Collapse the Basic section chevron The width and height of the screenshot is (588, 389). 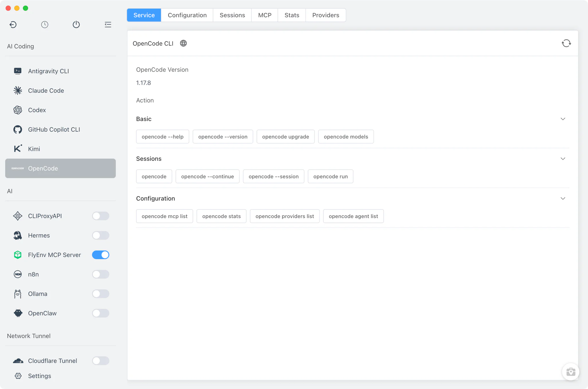(563, 119)
